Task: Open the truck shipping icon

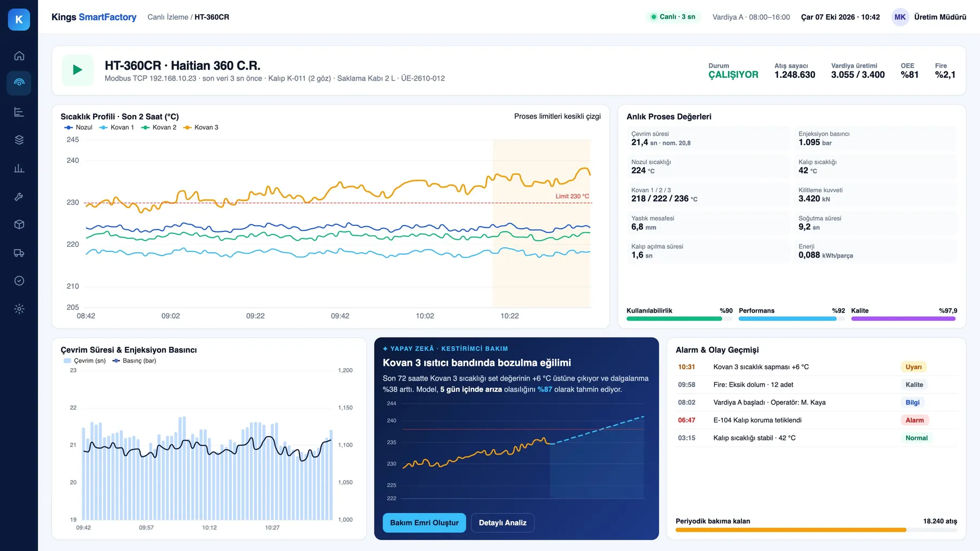Action: pyautogui.click(x=19, y=253)
